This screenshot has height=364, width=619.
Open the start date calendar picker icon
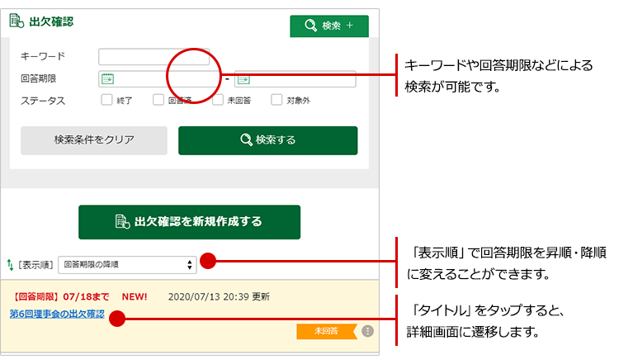pyautogui.click(x=106, y=79)
